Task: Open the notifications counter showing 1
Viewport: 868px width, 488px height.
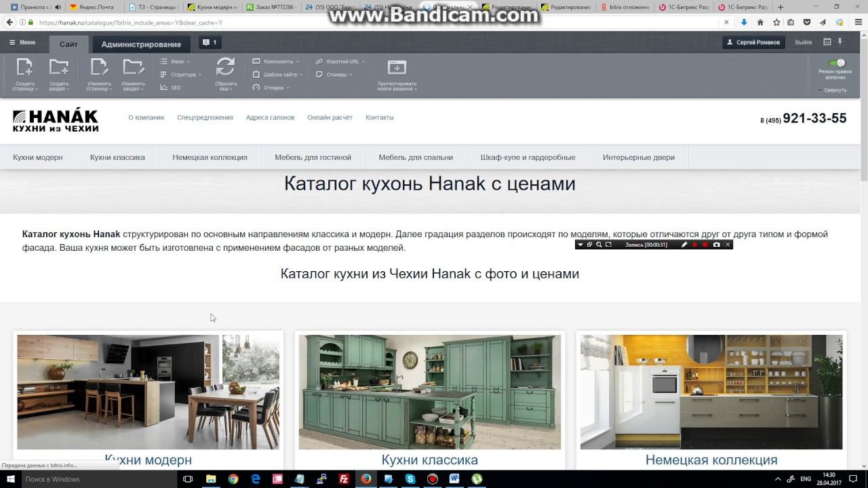Action: [x=209, y=43]
